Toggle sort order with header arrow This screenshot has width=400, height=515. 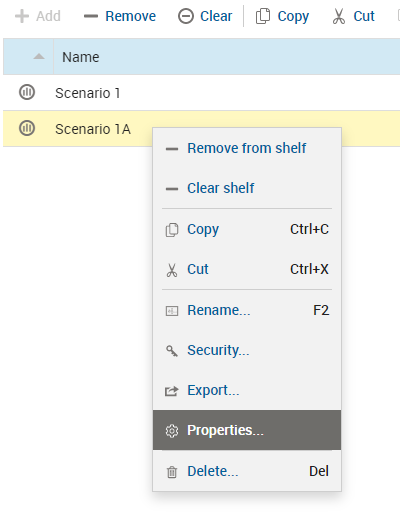(39, 56)
